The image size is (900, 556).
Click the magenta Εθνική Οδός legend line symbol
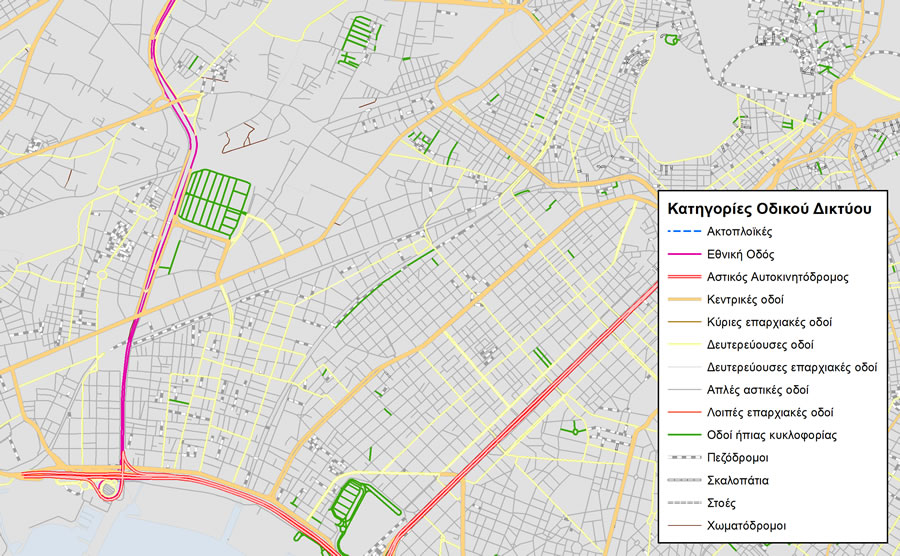pyautogui.click(x=683, y=255)
